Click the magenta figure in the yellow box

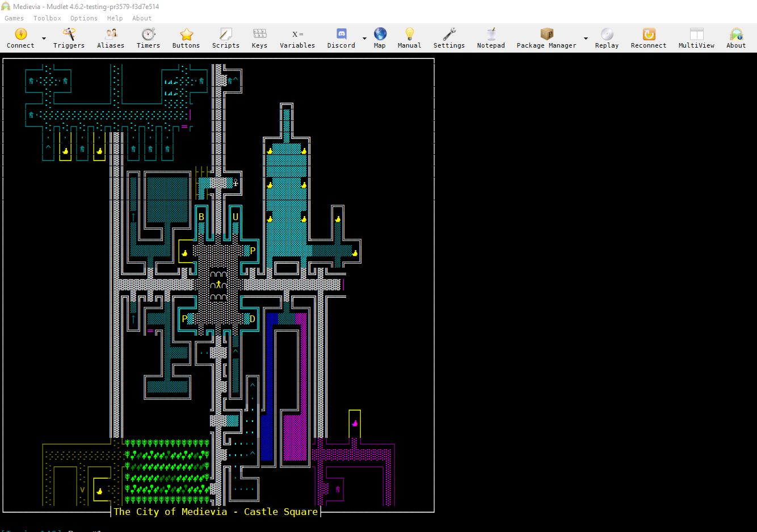pyautogui.click(x=355, y=423)
